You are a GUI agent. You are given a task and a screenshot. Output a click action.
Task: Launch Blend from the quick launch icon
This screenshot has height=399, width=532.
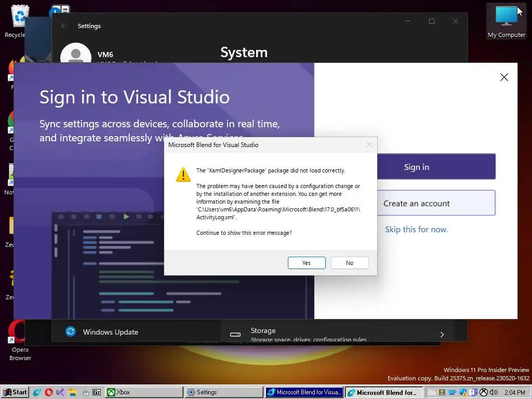[x=37, y=392]
